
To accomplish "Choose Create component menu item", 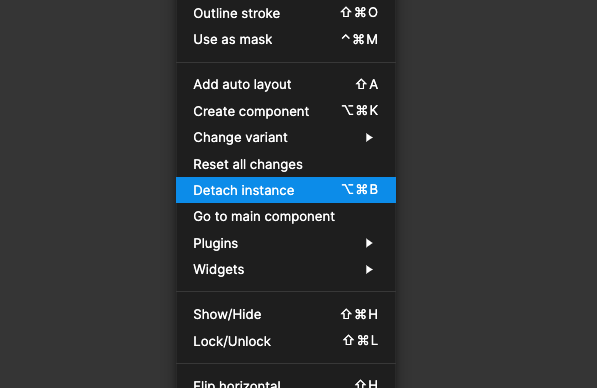I will coord(286,111).
